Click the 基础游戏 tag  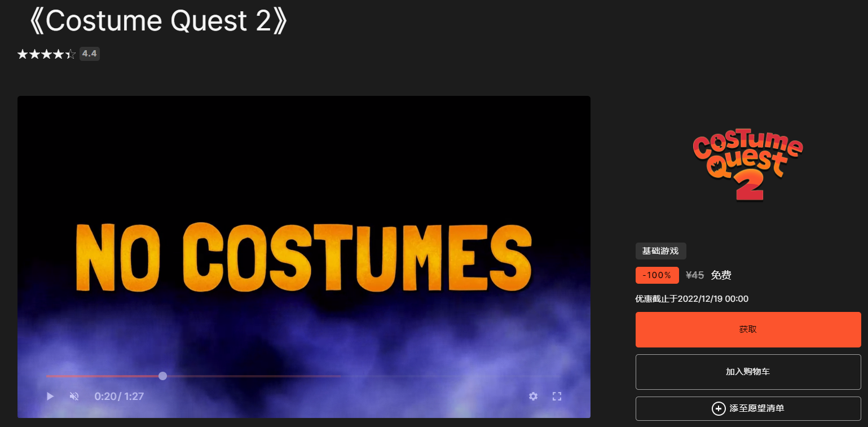click(661, 251)
